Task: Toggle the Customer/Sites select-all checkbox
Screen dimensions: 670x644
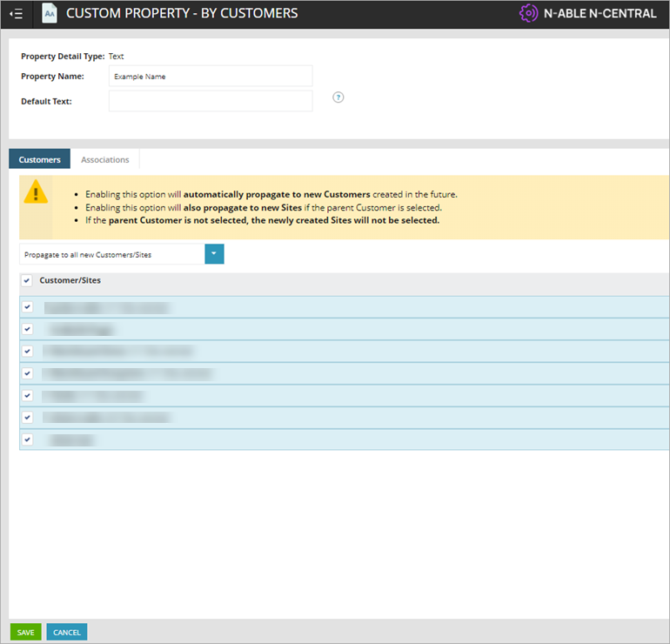Action: pyautogui.click(x=27, y=281)
